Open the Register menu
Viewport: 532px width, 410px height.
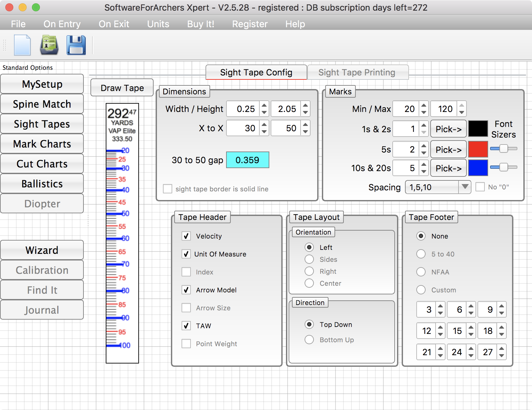250,24
